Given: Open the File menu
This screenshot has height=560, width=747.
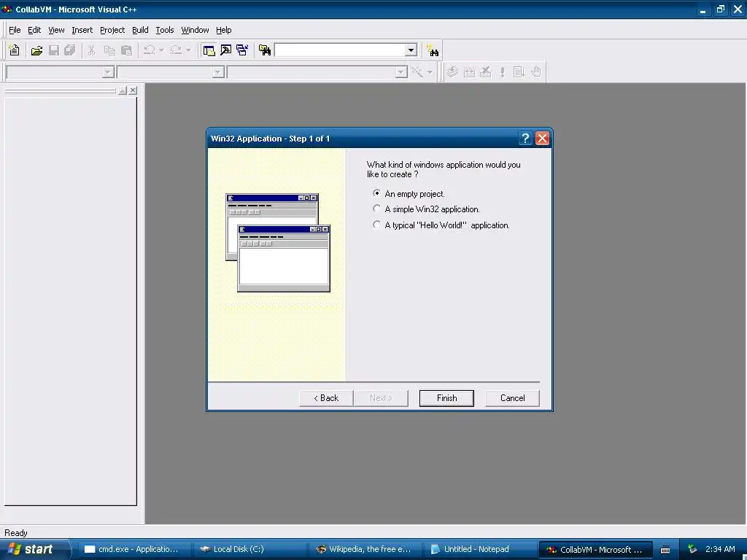Looking at the screenshot, I should pos(15,30).
